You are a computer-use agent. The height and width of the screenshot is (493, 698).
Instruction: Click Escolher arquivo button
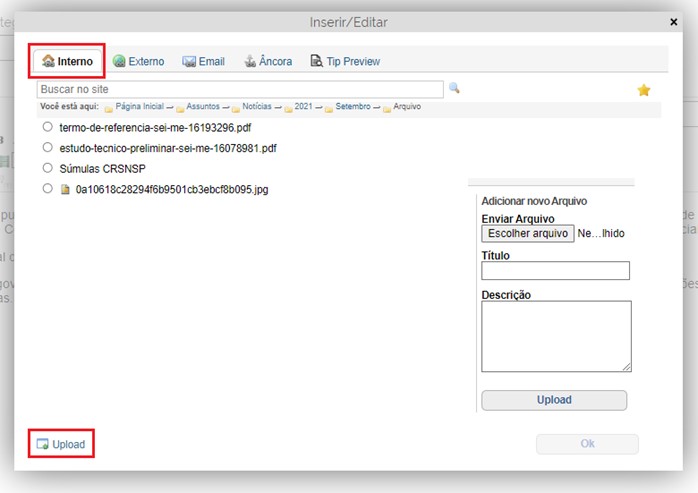pos(528,233)
